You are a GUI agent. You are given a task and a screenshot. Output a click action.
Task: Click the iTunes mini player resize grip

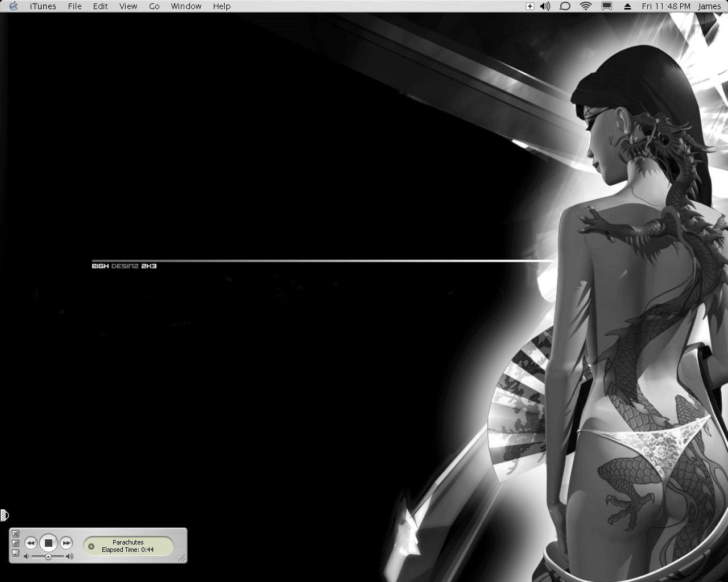pyautogui.click(x=182, y=558)
